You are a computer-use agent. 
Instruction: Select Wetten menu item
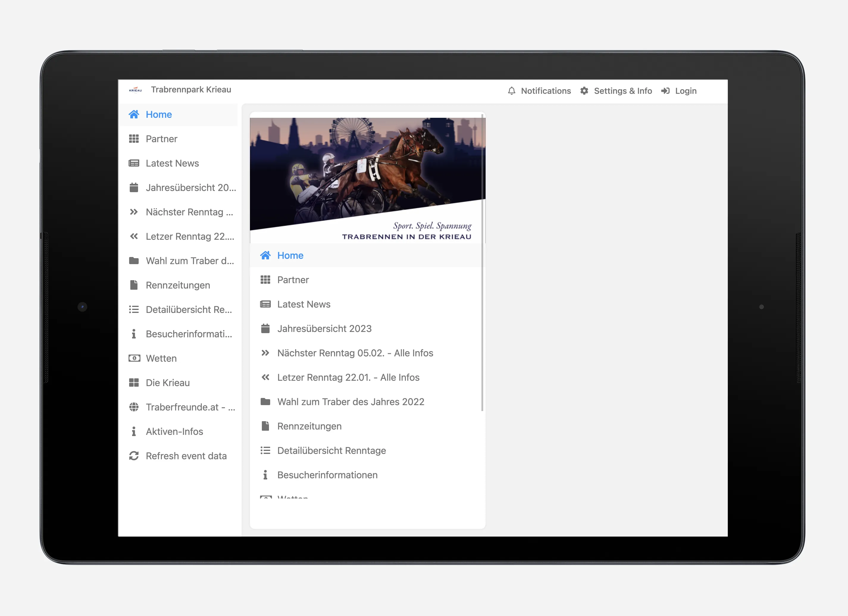[x=161, y=358]
